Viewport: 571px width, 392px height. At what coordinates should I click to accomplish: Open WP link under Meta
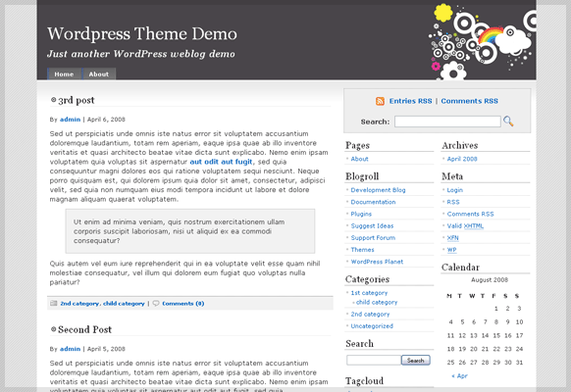coord(452,250)
